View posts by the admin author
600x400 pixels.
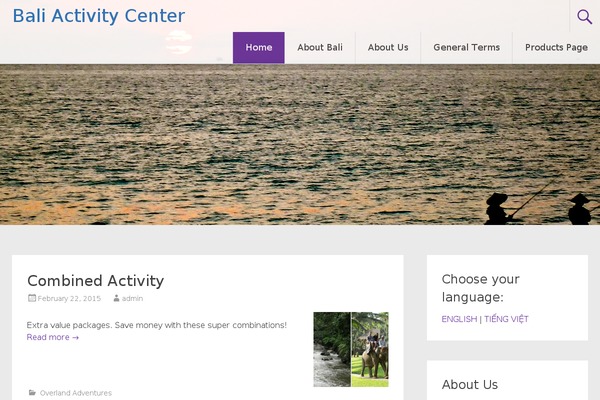tap(132, 298)
